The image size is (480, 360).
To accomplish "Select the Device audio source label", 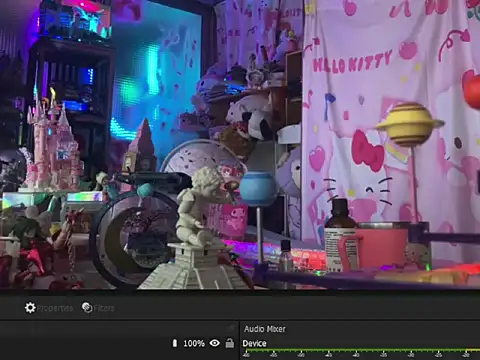I will click(x=254, y=343).
